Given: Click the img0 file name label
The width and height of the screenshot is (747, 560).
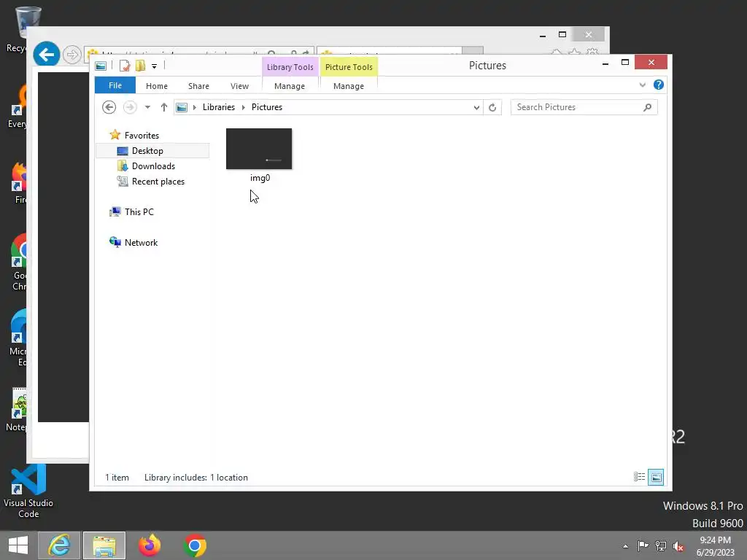Looking at the screenshot, I should [x=260, y=178].
